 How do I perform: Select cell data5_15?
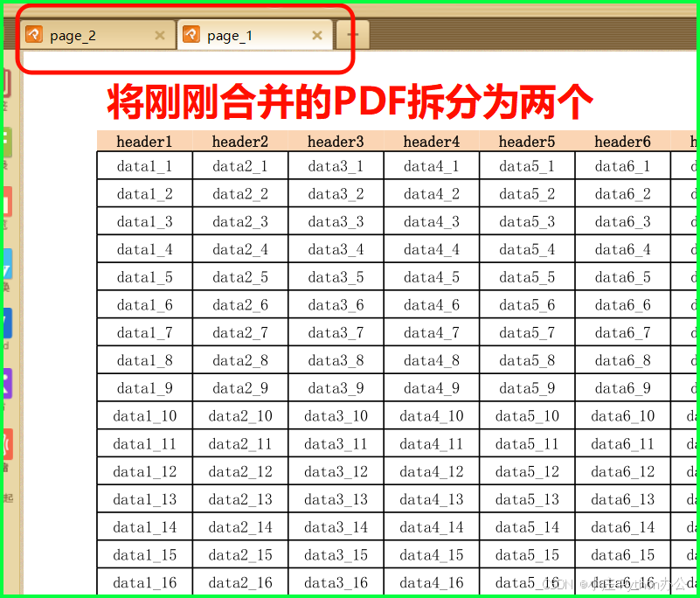pyautogui.click(x=527, y=554)
